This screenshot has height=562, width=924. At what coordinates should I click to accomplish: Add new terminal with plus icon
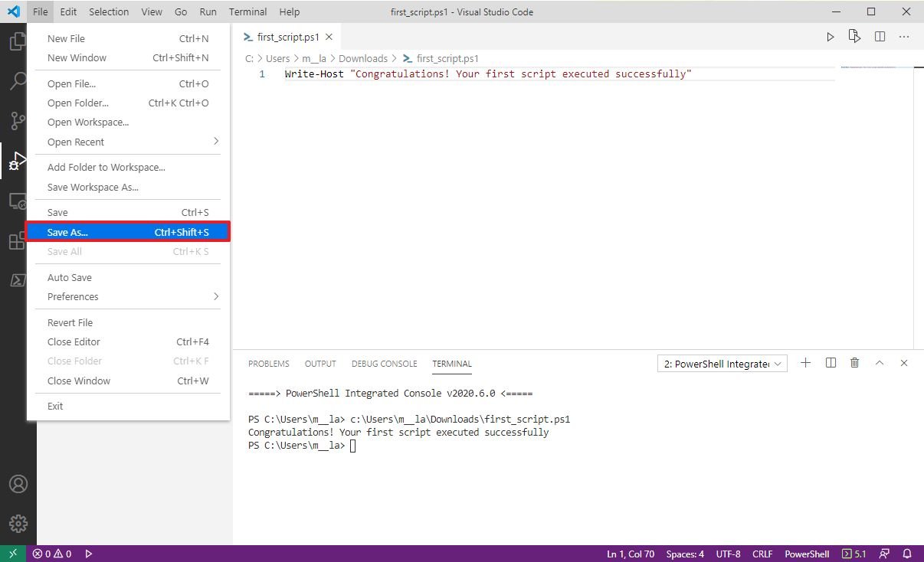[805, 364]
